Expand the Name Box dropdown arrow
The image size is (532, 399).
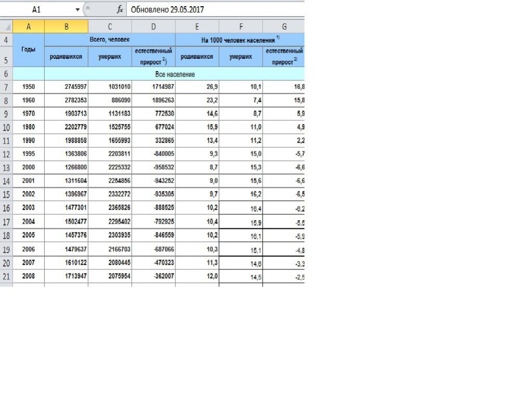click(77, 9)
